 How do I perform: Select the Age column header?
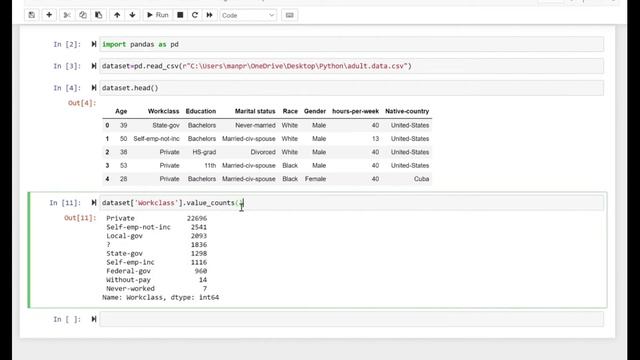coord(121,111)
